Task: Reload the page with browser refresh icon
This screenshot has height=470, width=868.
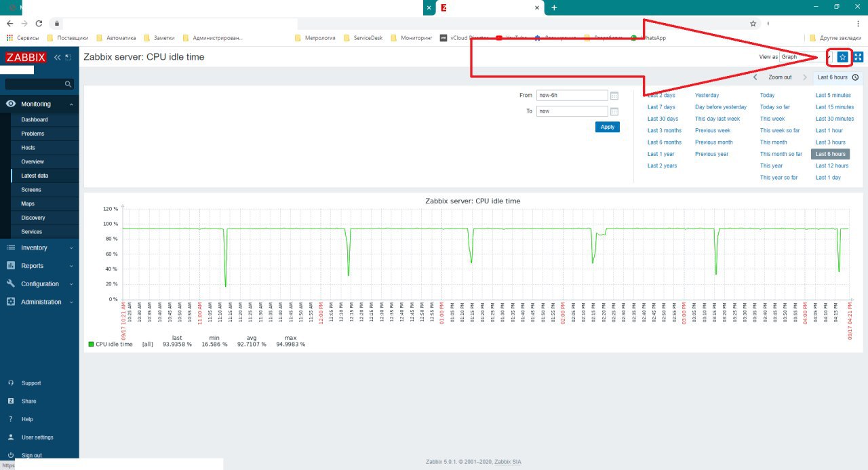Action: coord(39,23)
